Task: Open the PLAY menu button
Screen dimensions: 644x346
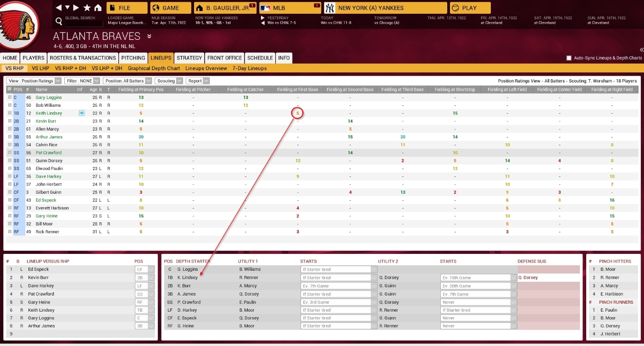Action: coord(470,8)
